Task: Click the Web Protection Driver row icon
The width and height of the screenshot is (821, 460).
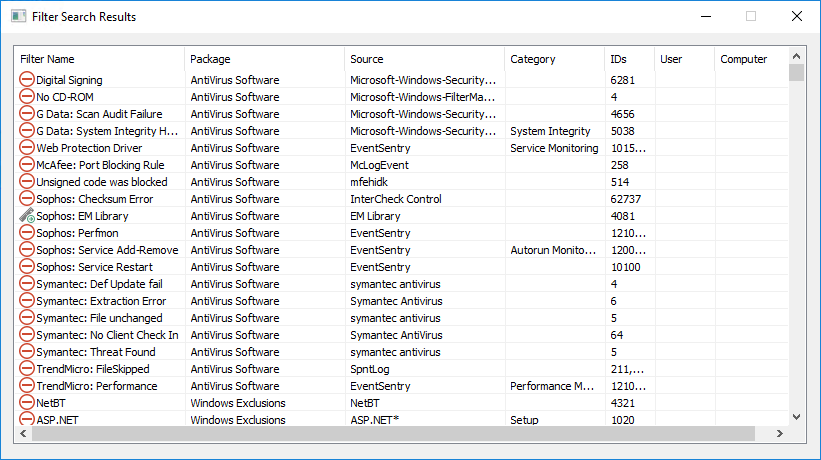Action: (x=27, y=147)
